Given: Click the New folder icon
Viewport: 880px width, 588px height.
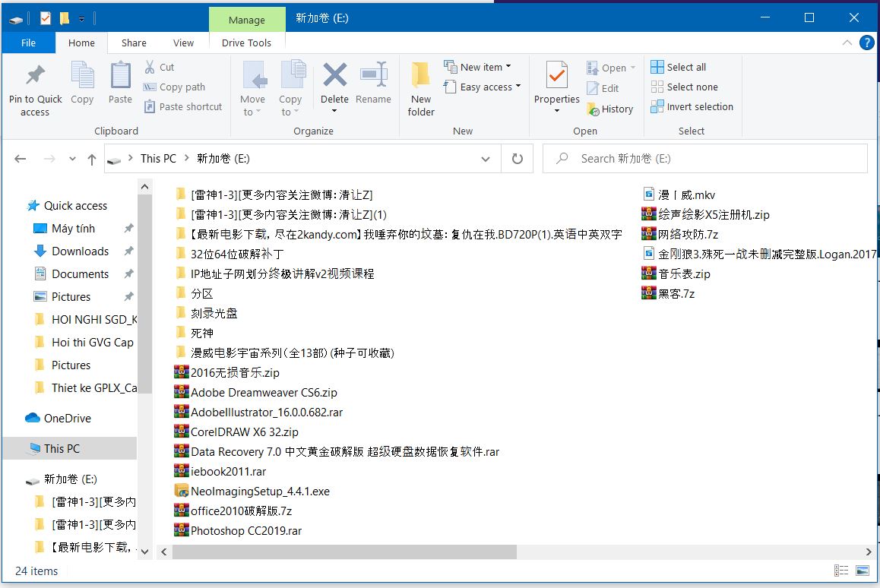Looking at the screenshot, I should (x=421, y=77).
